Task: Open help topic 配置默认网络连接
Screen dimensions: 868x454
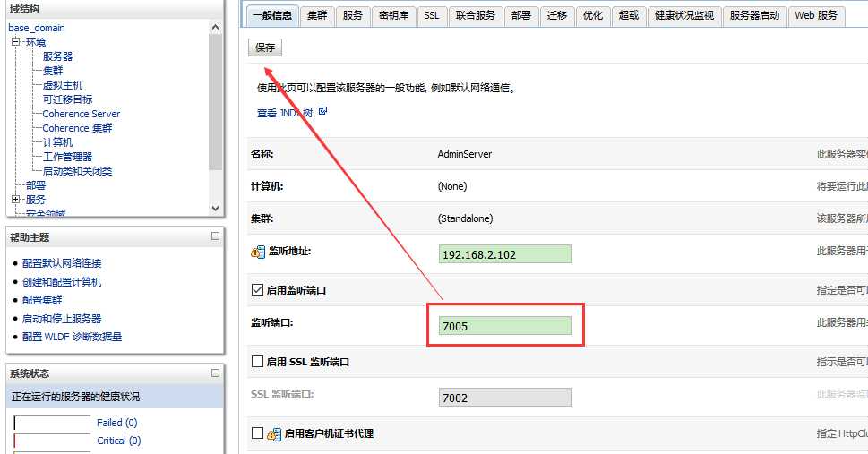Action: 62,263
